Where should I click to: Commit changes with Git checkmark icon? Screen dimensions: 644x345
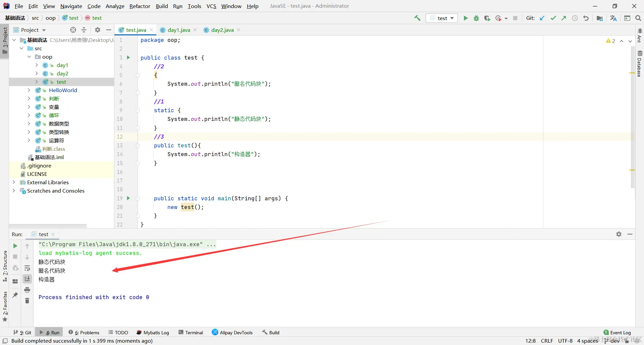[553, 18]
